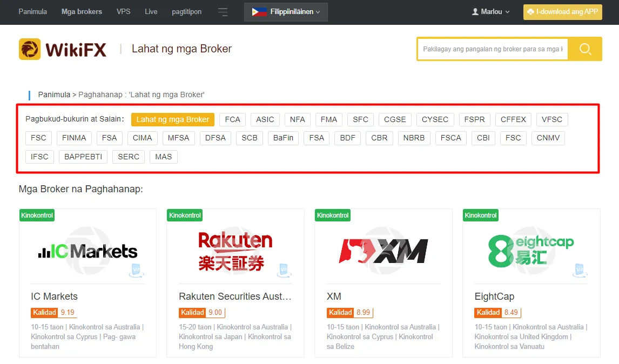Filter brokers by FCA

(x=232, y=119)
